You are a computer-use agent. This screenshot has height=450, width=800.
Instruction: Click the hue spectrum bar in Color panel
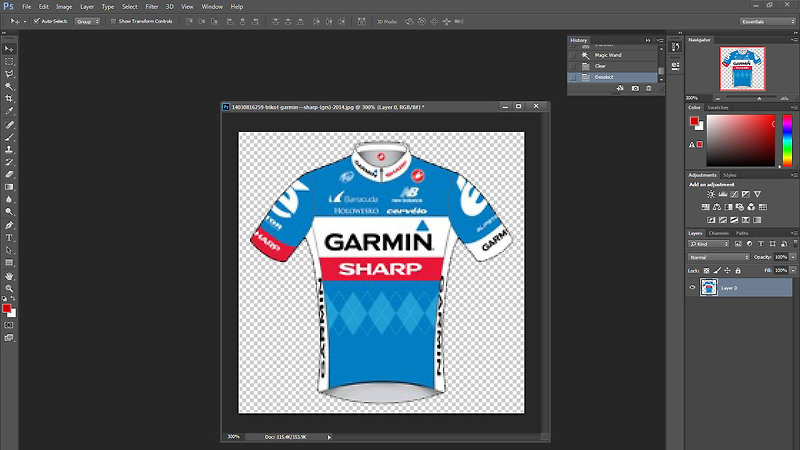787,141
